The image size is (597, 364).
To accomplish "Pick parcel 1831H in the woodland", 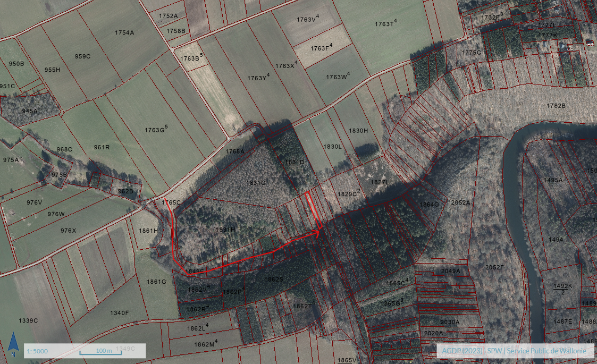I will (225, 230).
